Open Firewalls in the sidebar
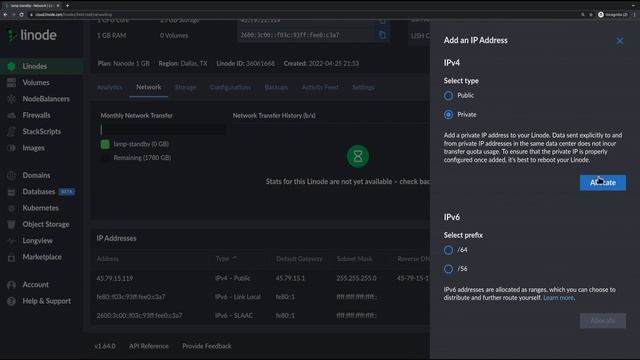This screenshot has width=640, height=360. coord(41,115)
